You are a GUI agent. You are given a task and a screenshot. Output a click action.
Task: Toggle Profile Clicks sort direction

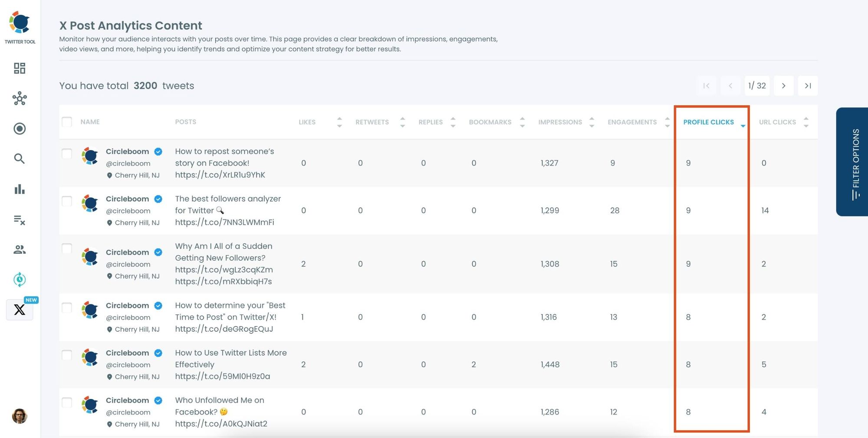743,126
